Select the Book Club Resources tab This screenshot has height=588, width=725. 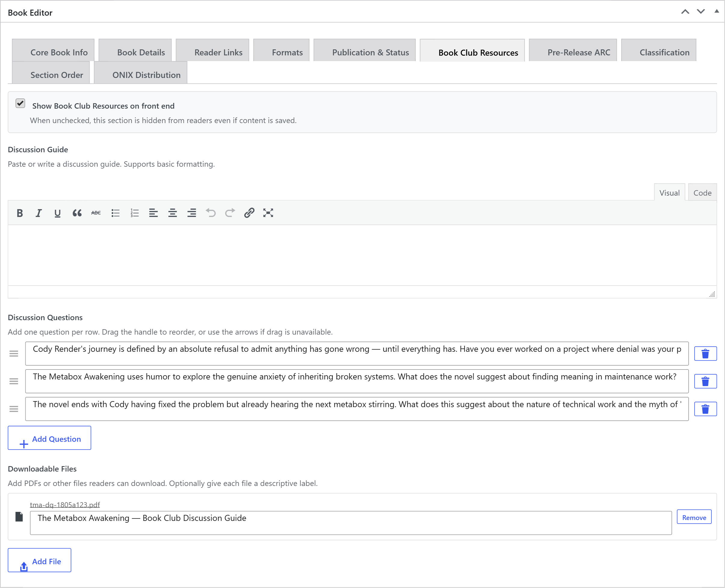pos(472,51)
